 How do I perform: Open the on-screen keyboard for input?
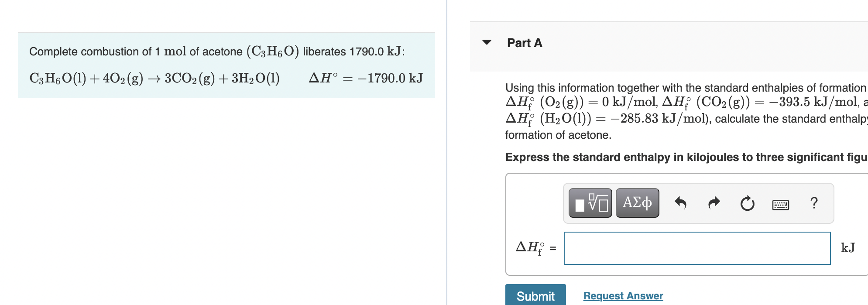point(780,203)
